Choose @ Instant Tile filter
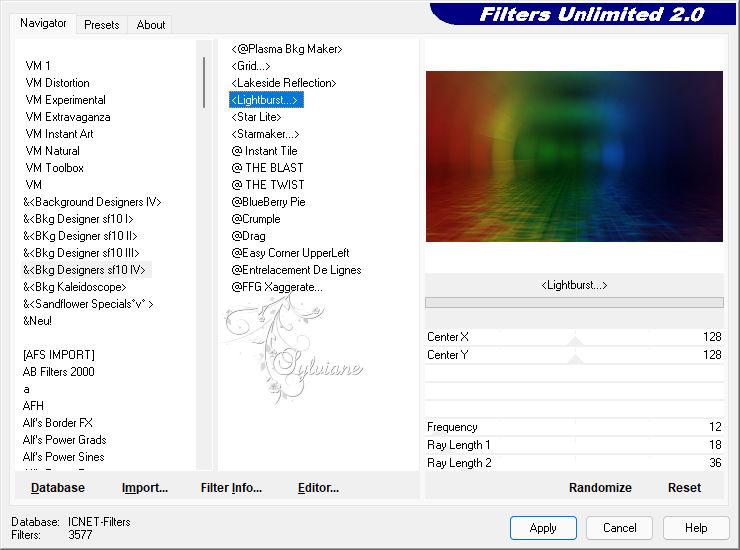The width and height of the screenshot is (740, 550). 264,151
